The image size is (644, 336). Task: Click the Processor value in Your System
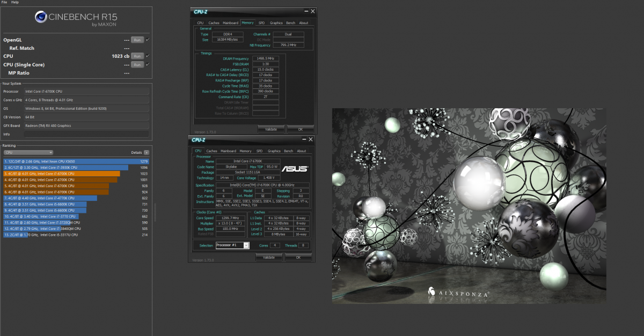(x=86, y=92)
